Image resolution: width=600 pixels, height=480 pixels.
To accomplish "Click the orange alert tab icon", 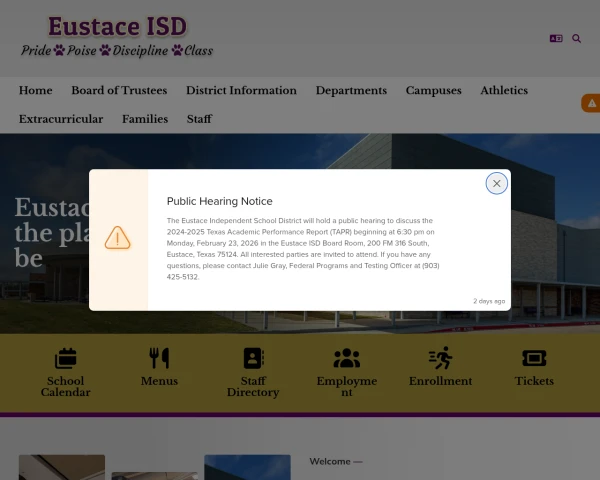I will [x=591, y=103].
